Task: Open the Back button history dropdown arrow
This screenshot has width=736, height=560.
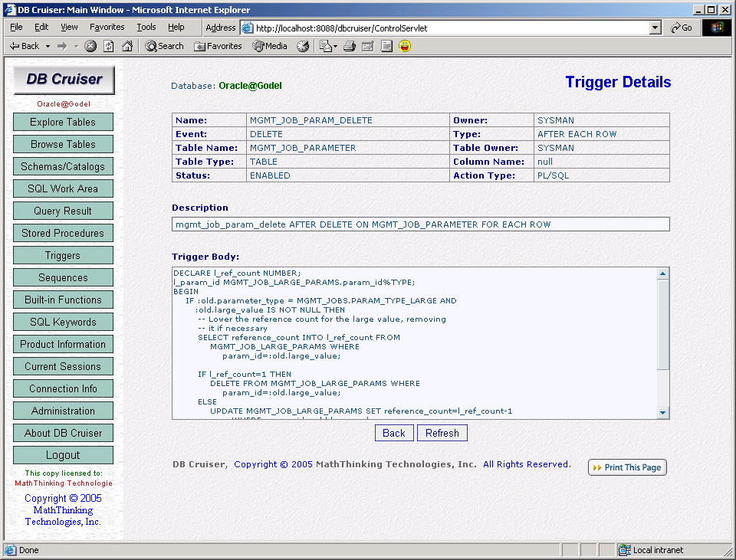Action: (x=48, y=46)
